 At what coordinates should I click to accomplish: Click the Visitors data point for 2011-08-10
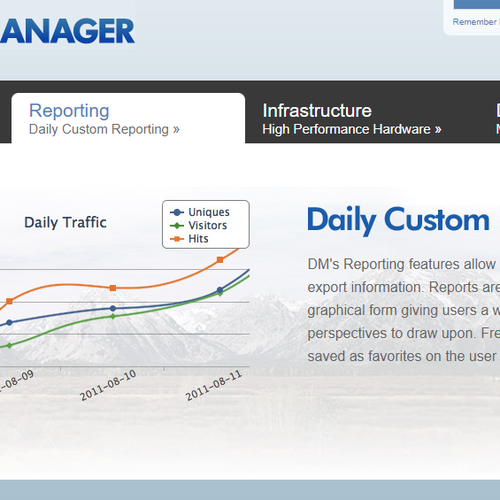coord(113,316)
